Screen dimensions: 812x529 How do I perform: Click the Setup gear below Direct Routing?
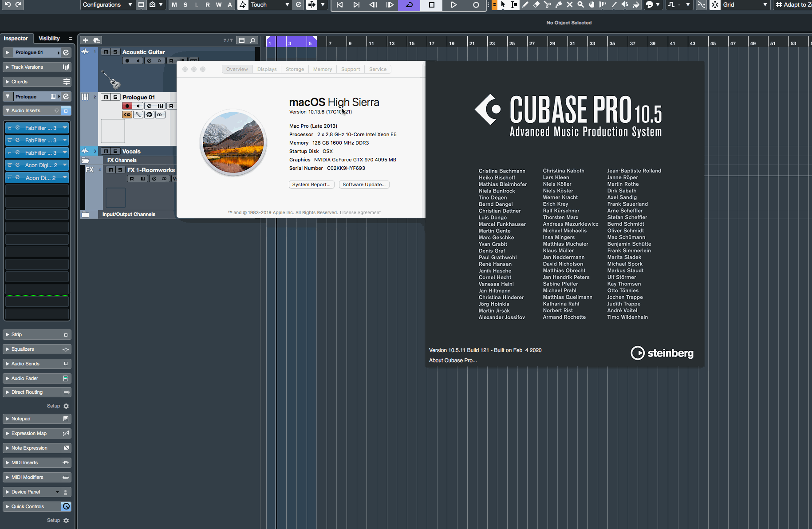(66, 406)
